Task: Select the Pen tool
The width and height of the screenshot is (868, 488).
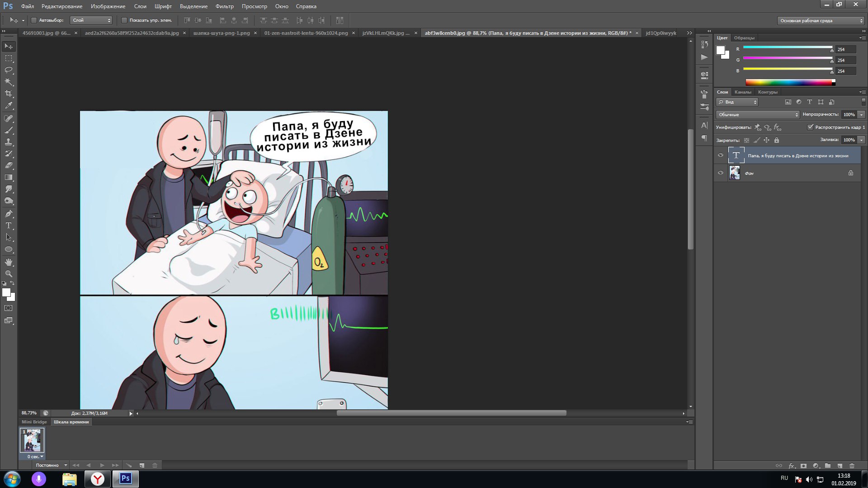Action: (9, 214)
